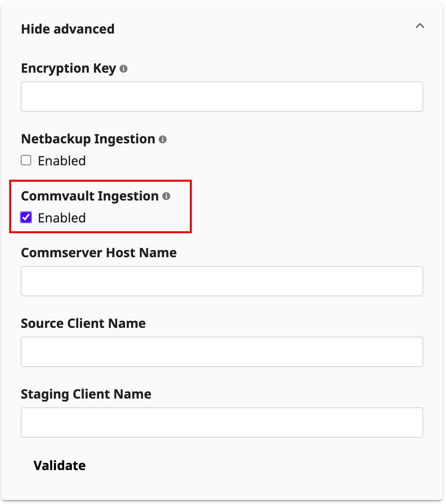Select the Source Client Name input

[x=222, y=351]
